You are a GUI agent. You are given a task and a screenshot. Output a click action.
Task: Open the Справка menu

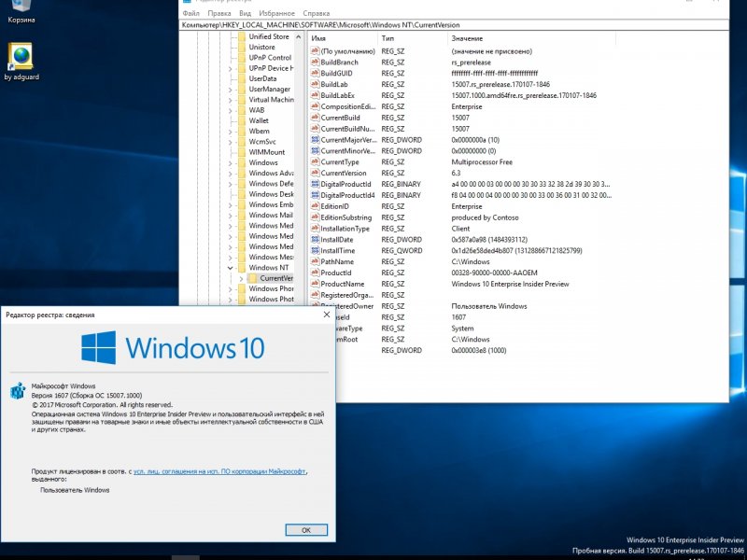[x=317, y=13]
